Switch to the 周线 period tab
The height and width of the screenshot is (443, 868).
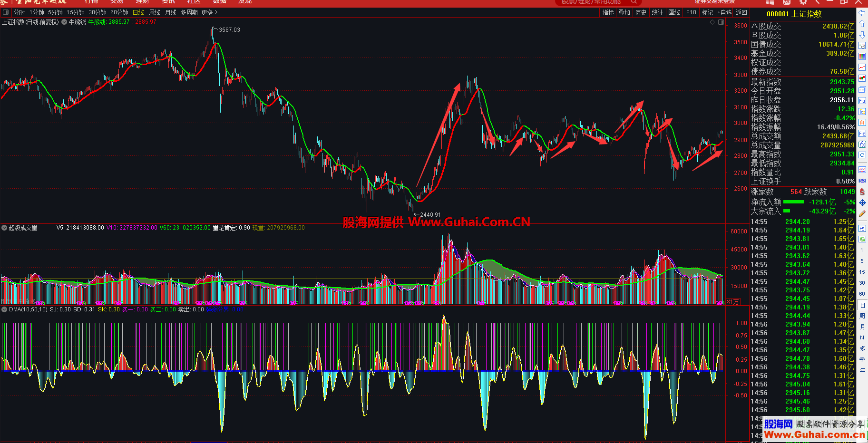tap(155, 12)
